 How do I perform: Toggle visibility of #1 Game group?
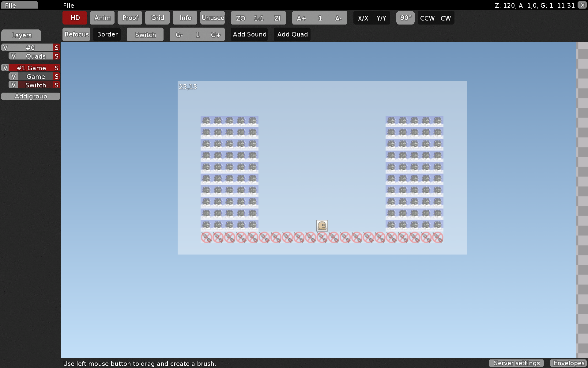5,68
